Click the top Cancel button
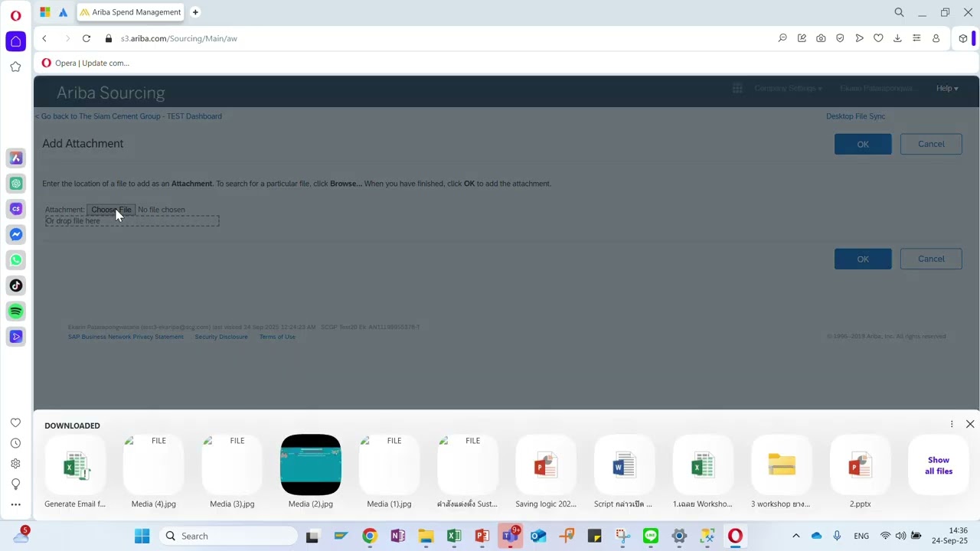 931,144
